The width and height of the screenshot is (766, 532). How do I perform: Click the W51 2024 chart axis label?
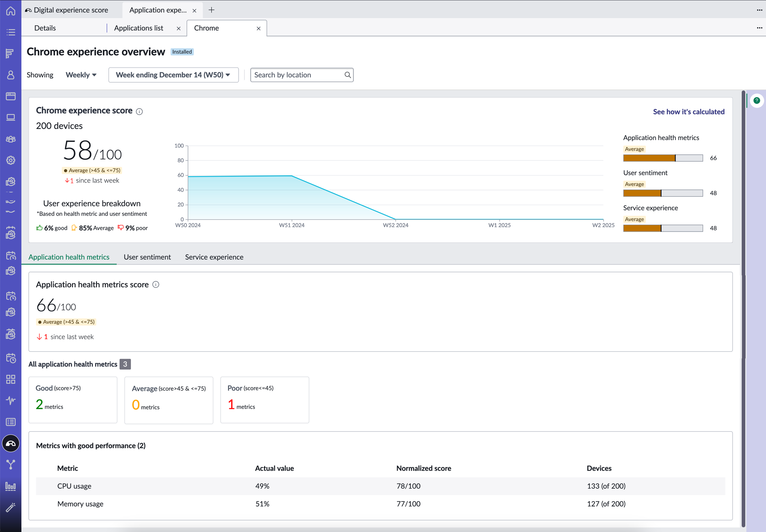pyautogui.click(x=292, y=225)
